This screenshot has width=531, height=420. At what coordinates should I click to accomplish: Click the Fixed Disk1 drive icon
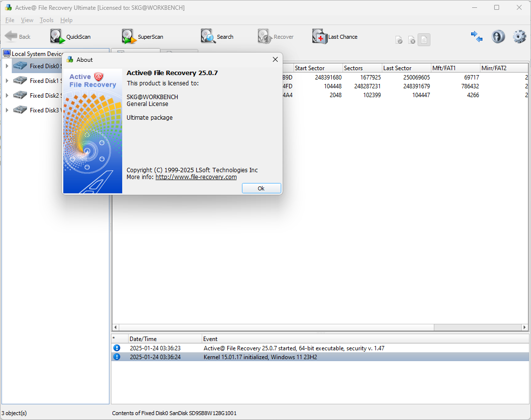[20, 80]
